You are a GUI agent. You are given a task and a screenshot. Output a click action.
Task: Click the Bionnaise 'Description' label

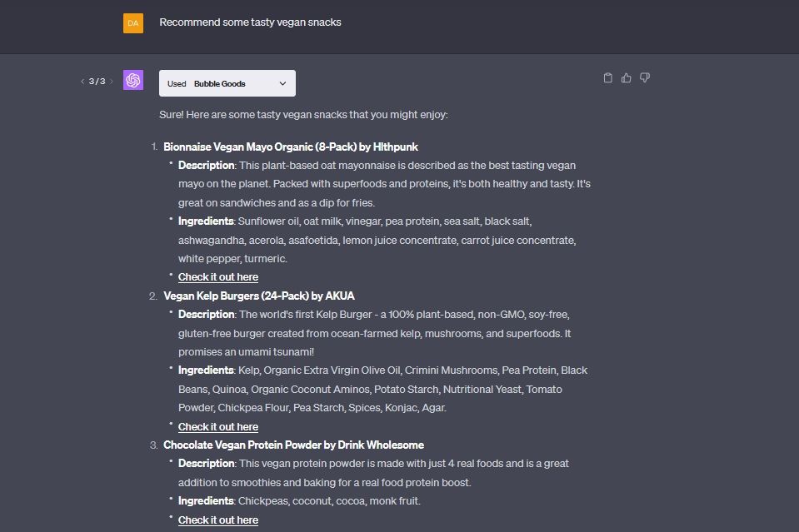point(206,166)
